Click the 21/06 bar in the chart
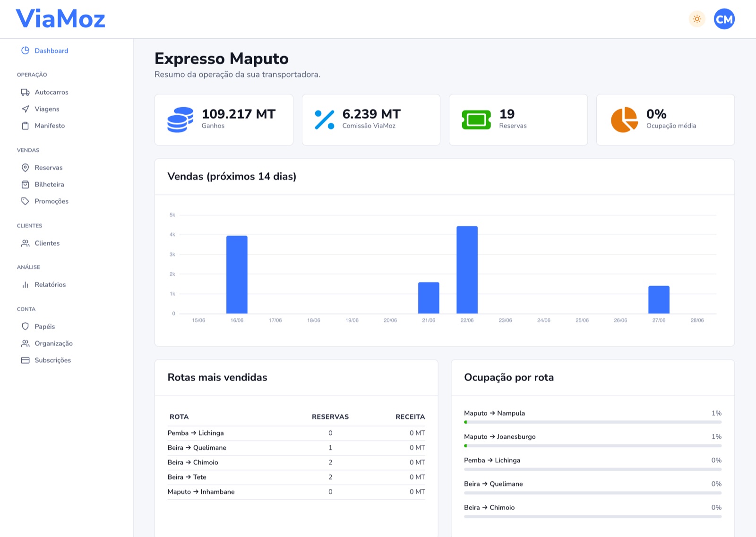756x537 pixels. tap(429, 298)
